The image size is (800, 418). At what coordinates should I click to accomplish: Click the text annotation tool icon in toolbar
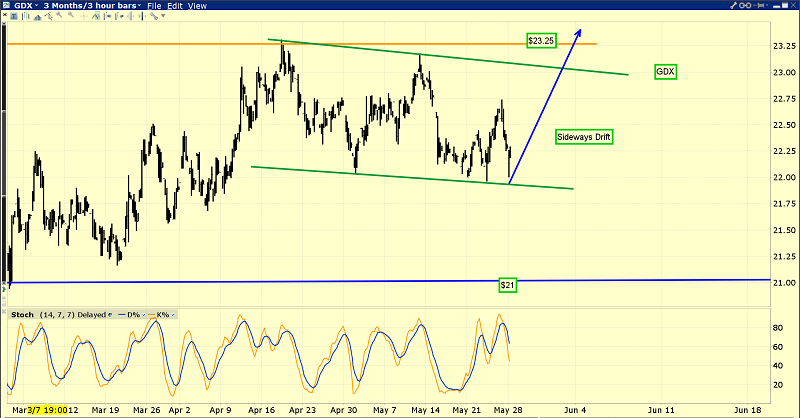14,16
